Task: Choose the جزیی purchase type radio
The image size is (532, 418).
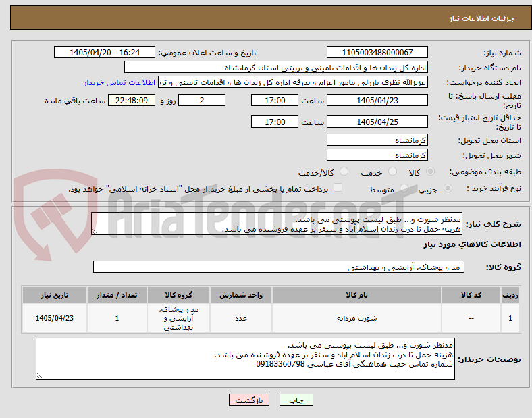Action: click(448, 188)
